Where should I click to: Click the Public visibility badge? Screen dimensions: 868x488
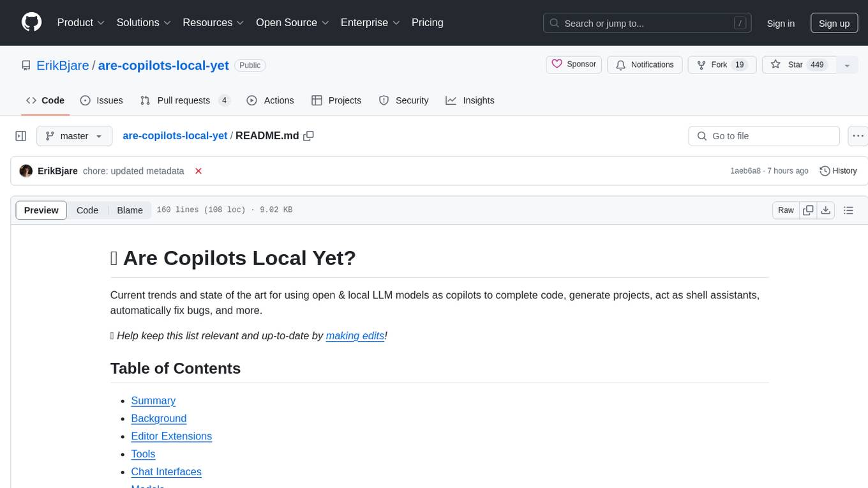coord(250,65)
